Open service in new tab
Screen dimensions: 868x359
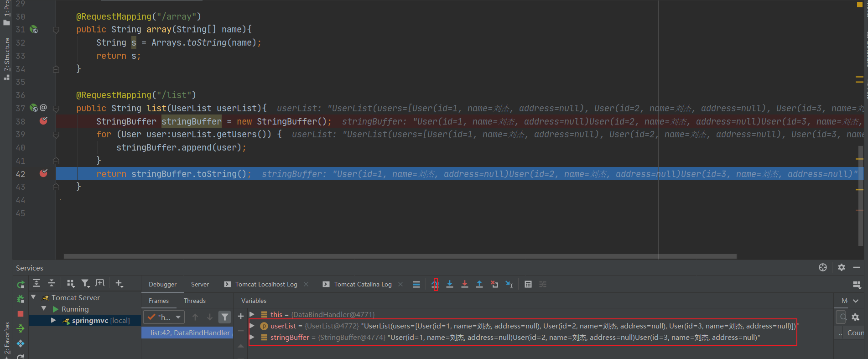point(100,283)
